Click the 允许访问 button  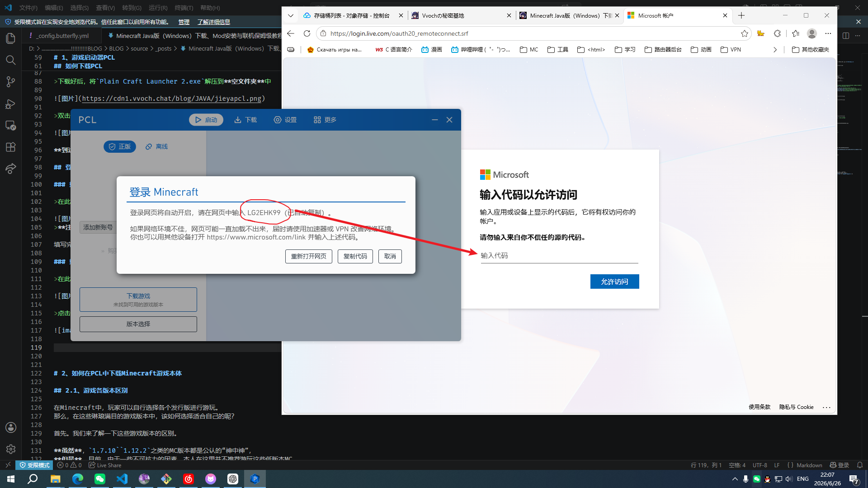click(615, 282)
